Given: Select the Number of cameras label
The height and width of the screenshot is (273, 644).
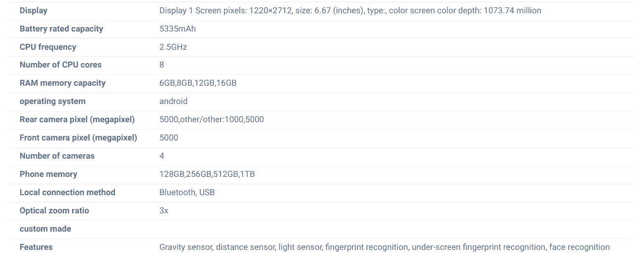Looking at the screenshot, I should point(57,156).
